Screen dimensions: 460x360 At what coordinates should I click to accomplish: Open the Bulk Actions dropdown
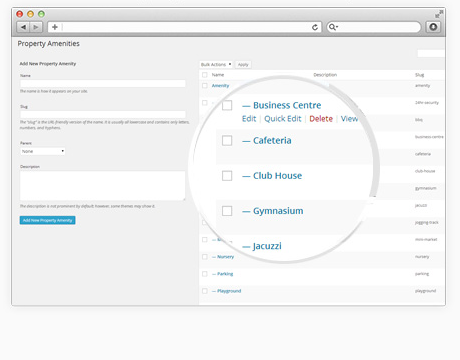216,64
